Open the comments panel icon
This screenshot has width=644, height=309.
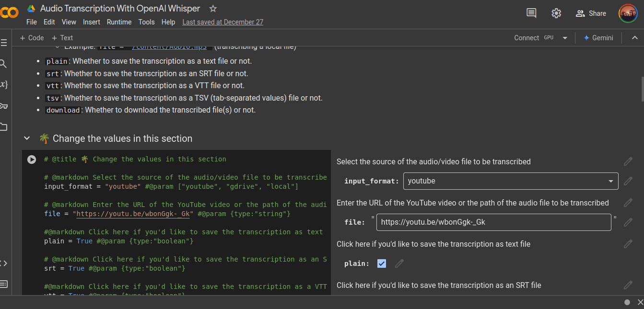pyautogui.click(x=531, y=13)
